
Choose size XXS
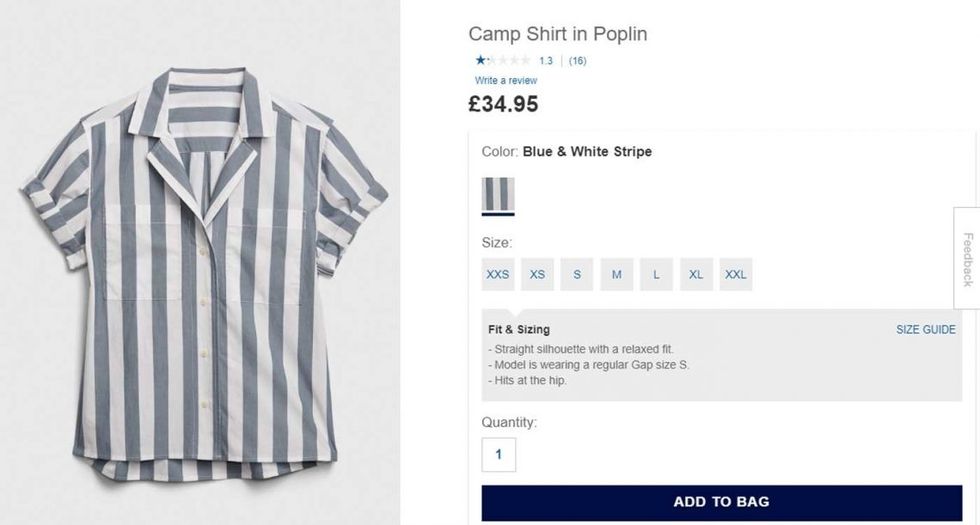[498, 274]
